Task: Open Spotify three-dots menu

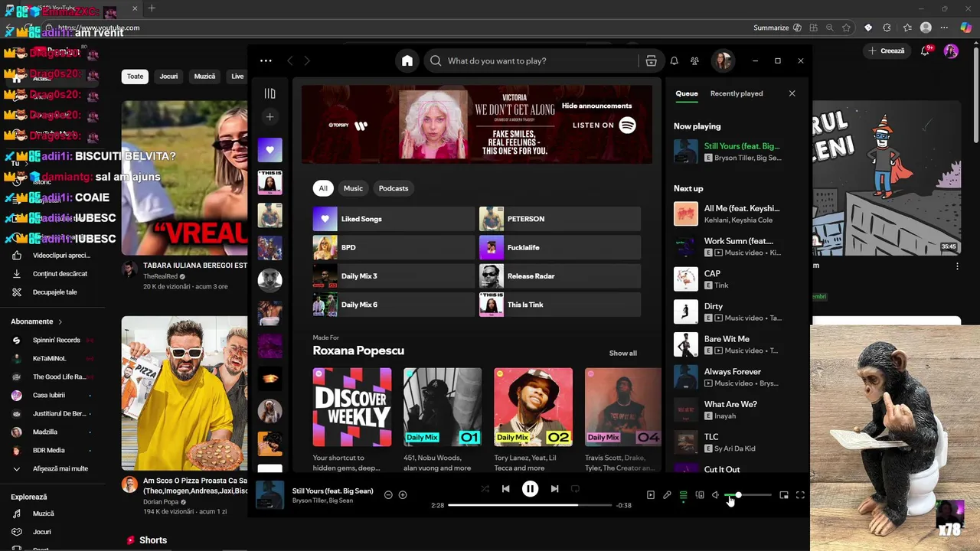Action: pos(266,60)
